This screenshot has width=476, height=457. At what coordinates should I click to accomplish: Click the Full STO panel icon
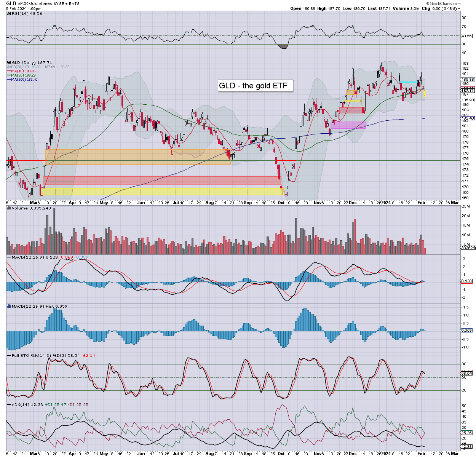(9, 355)
